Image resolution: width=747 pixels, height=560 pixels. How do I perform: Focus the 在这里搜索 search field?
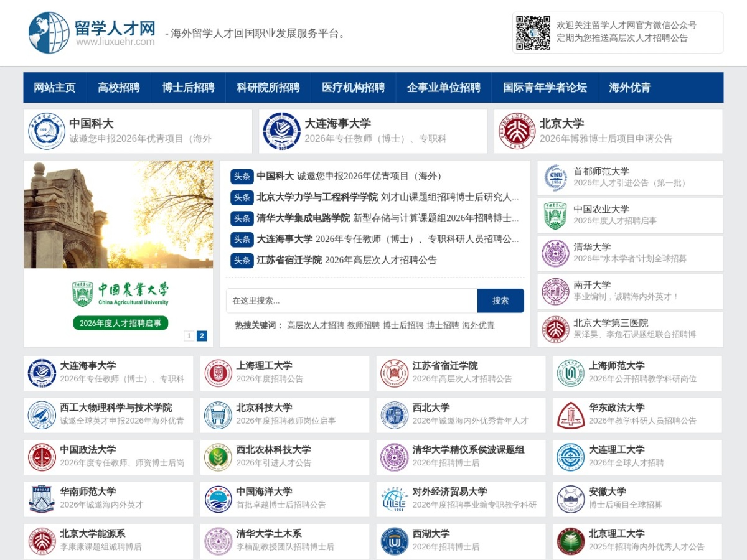tap(352, 301)
